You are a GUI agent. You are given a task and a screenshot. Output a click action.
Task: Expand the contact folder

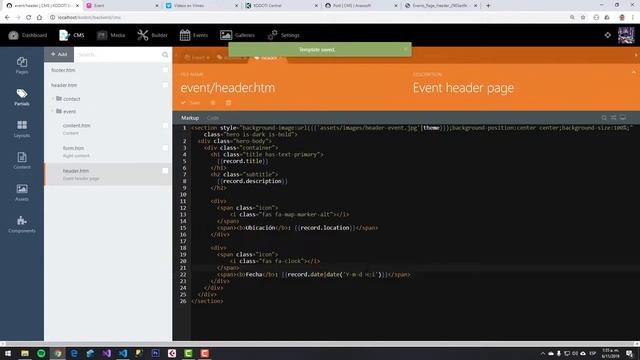[x=68, y=99]
